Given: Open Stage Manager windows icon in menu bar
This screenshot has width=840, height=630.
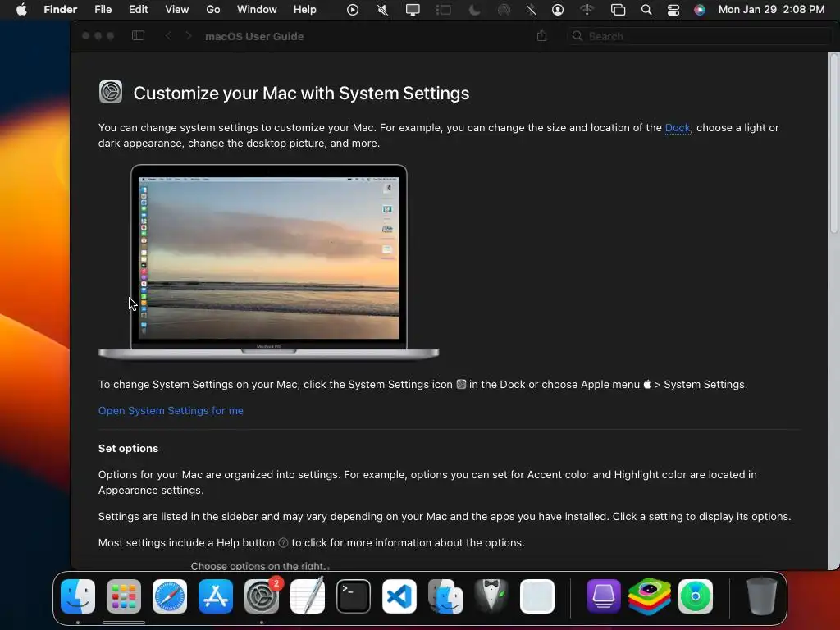Looking at the screenshot, I should [x=618, y=10].
